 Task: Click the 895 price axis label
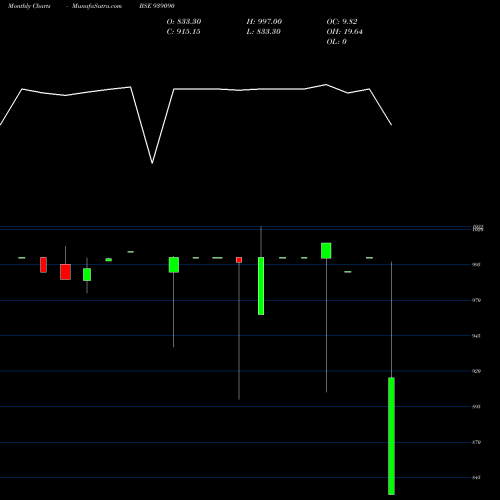coord(476,407)
